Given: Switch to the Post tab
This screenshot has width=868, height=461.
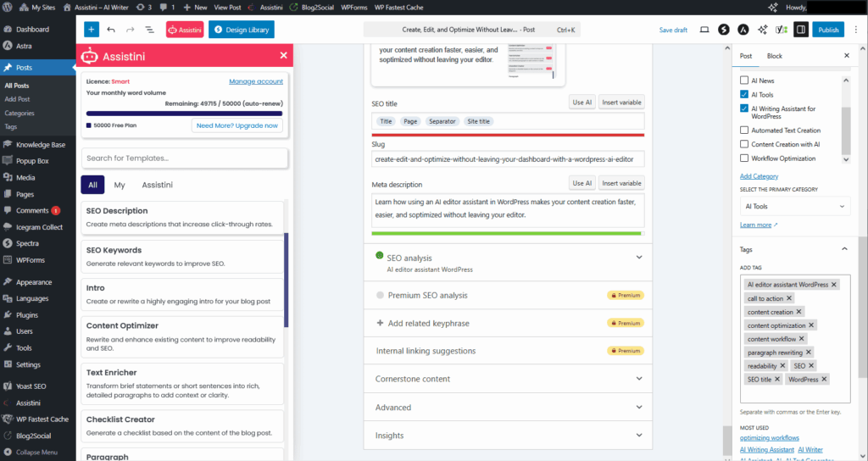Looking at the screenshot, I should click(x=746, y=56).
